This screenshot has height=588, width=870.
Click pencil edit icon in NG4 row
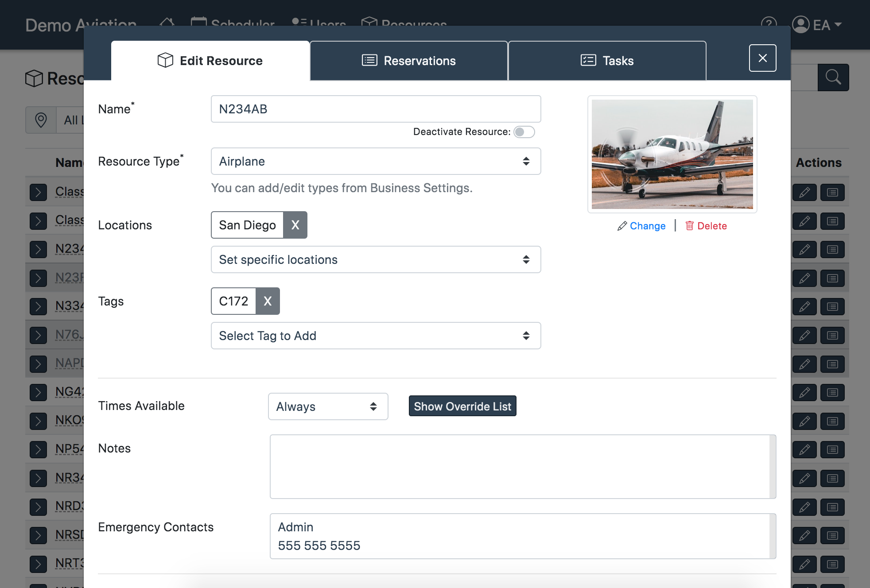click(x=804, y=393)
